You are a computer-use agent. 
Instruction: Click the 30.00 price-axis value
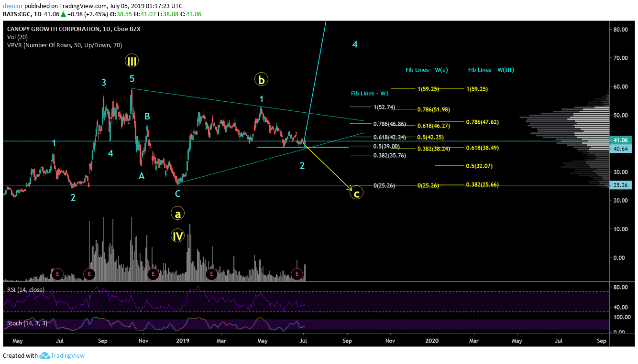pyautogui.click(x=620, y=172)
